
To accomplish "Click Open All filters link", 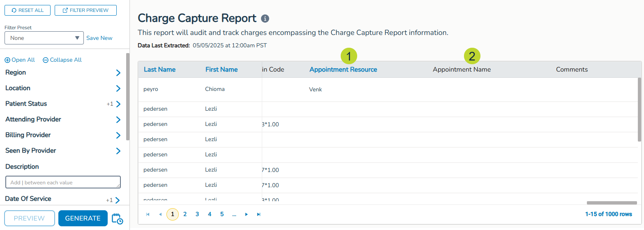I will [20, 60].
